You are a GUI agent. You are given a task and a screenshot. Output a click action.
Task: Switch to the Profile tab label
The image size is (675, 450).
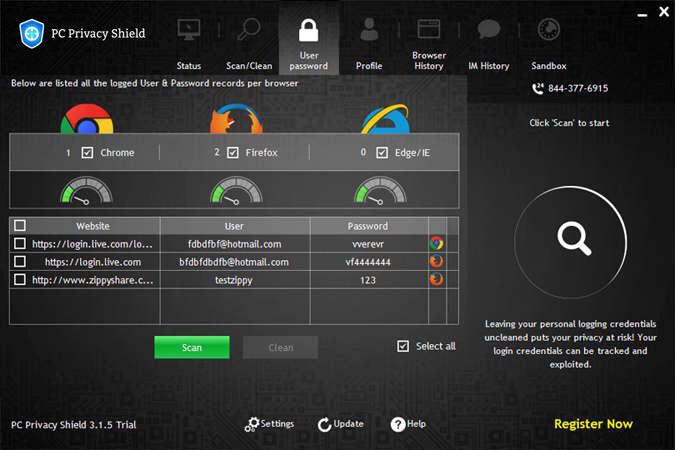[x=369, y=66]
